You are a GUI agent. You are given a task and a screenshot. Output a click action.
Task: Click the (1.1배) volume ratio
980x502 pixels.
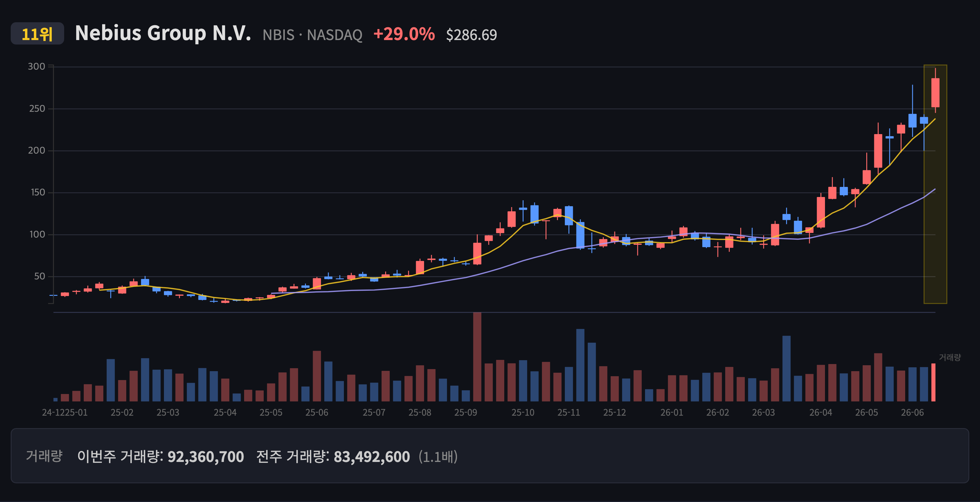tap(438, 456)
